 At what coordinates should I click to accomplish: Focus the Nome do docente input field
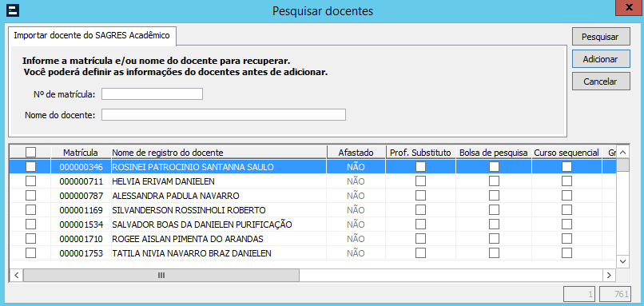224,114
